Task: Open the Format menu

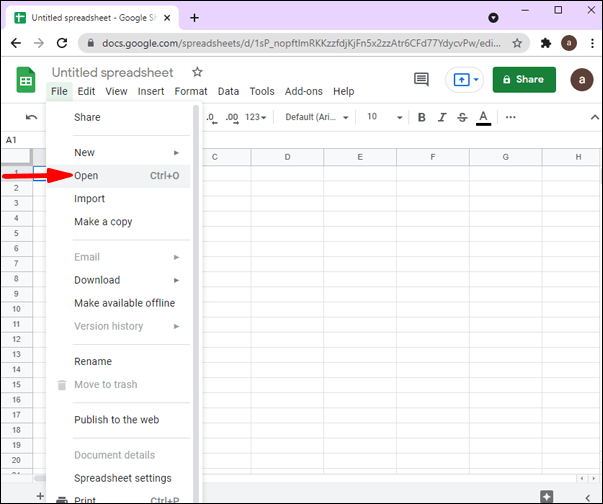Action: [x=191, y=91]
